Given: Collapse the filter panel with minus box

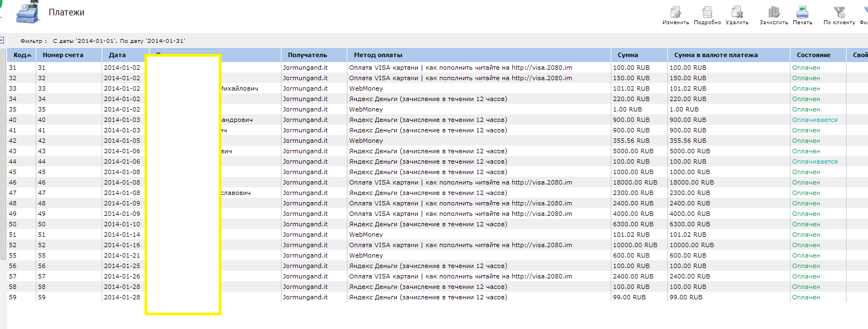Looking at the screenshot, I should [2, 40].
